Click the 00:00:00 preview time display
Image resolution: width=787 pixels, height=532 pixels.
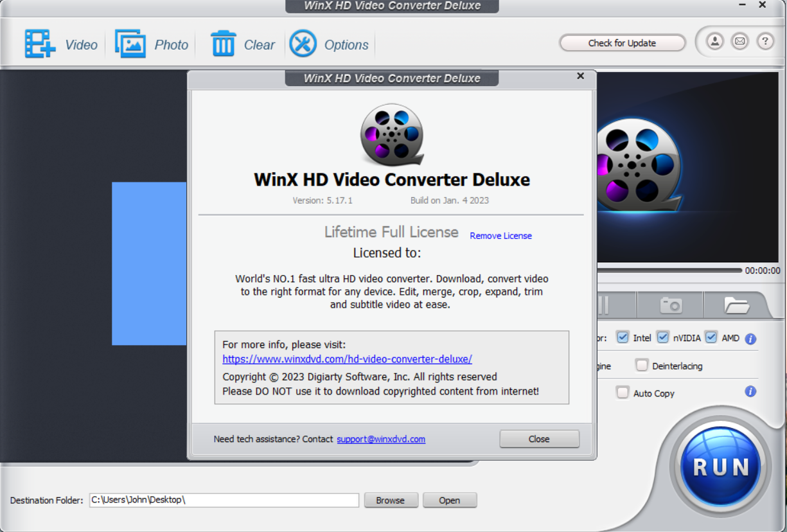pyautogui.click(x=763, y=271)
